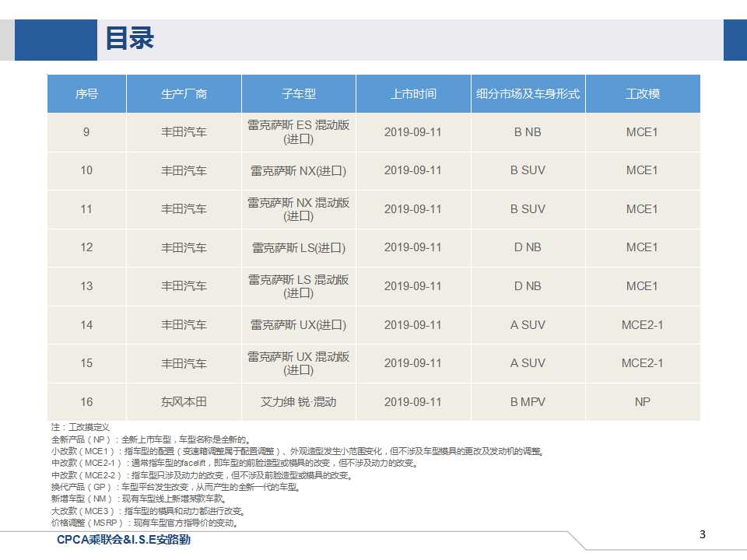Click 丰田汽车 in row 12
The width and height of the screenshot is (747, 560).
click(x=184, y=247)
